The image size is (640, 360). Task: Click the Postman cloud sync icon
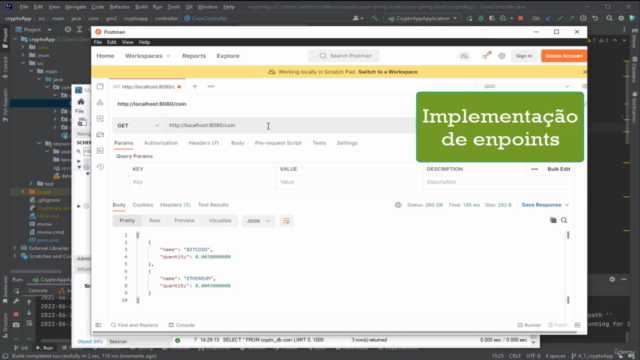click(464, 56)
